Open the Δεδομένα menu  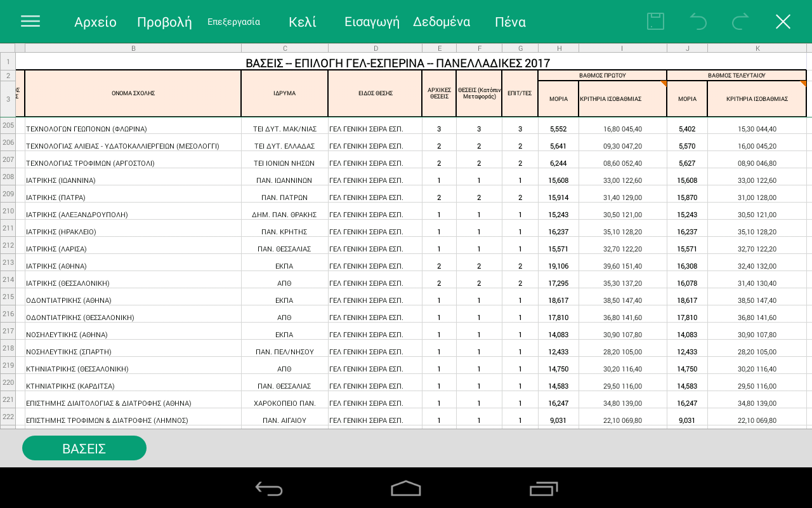(x=442, y=22)
